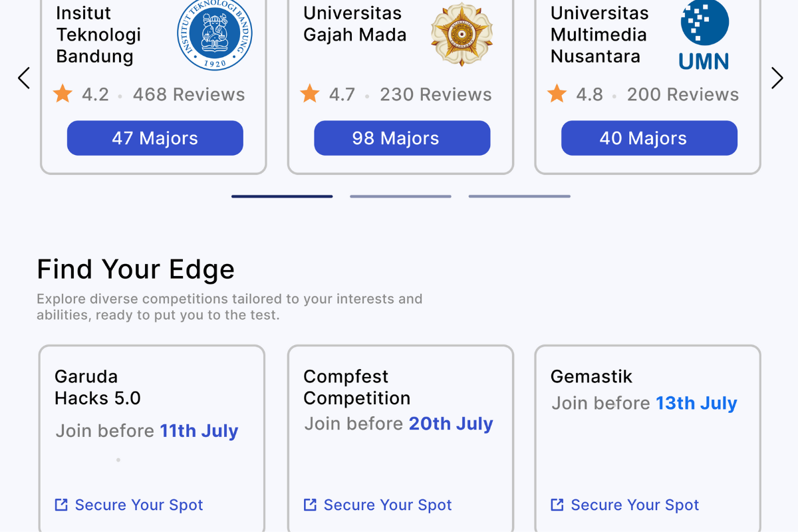
Task: Switch to the second carousel page indicator
Action: (x=400, y=196)
